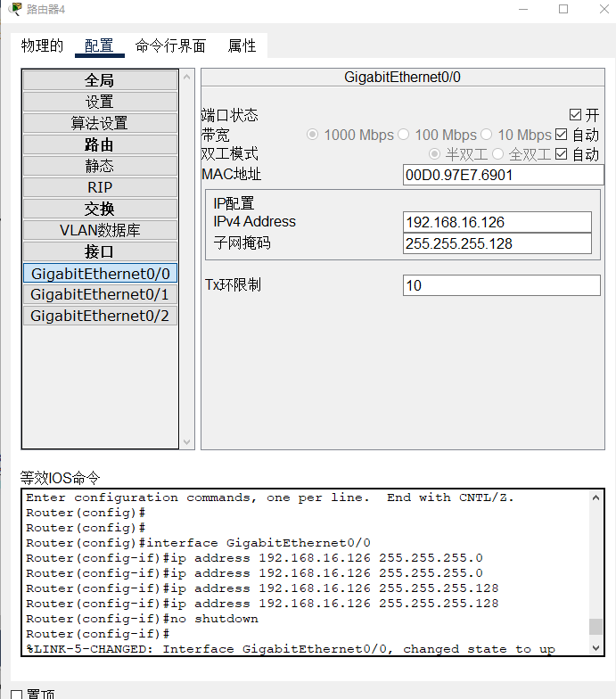
Task: Click the 交换 section header
Action: pyautogui.click(x=100, y=209)
